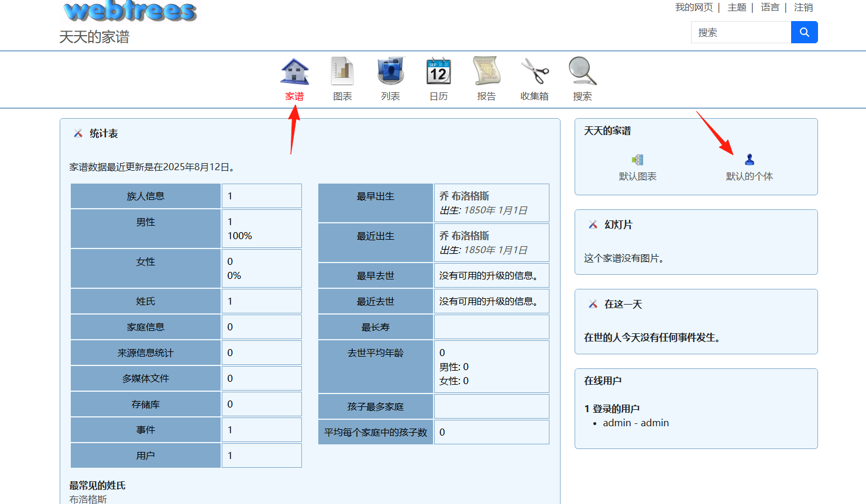Click the 最近去世 row header
The image size is (866, 504).
(376, 301)
